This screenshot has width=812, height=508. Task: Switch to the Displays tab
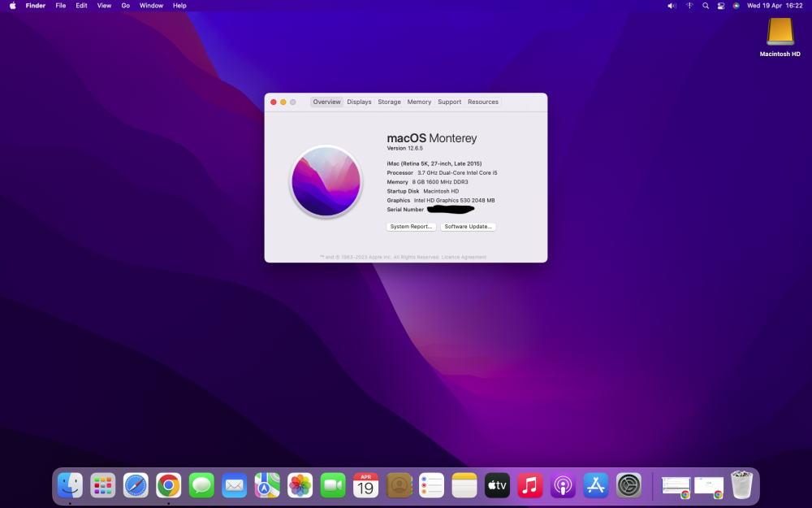(x=360, y=102)
